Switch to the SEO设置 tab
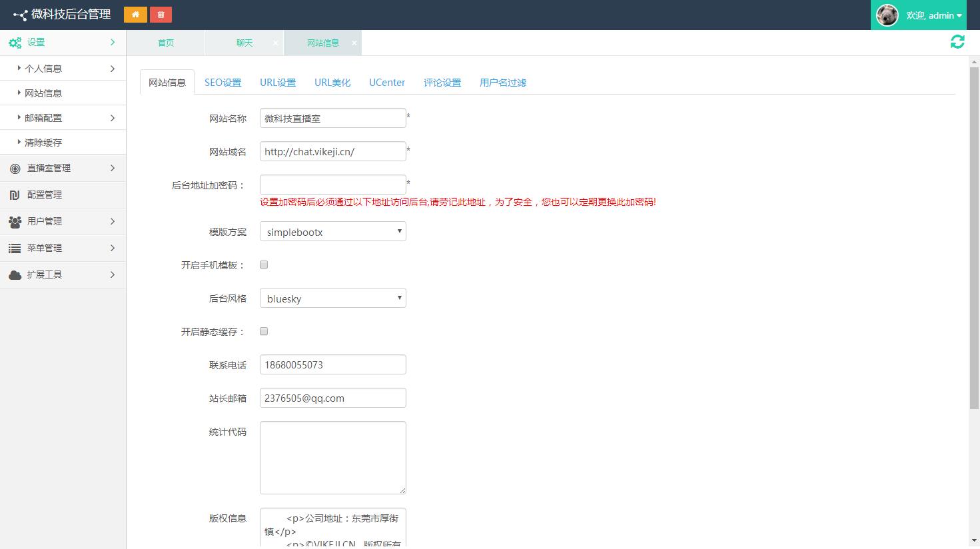980x549 pixels. 223,83
